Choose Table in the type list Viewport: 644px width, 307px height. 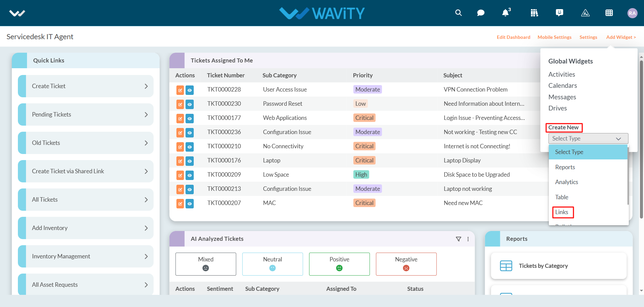[x=588, y=197]
